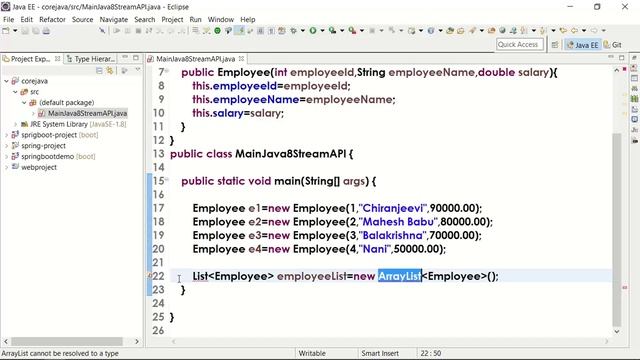Click Collapse All in Project Explorer
The width and height of the screenshot is (640, 360).
(x=99, y=71)
